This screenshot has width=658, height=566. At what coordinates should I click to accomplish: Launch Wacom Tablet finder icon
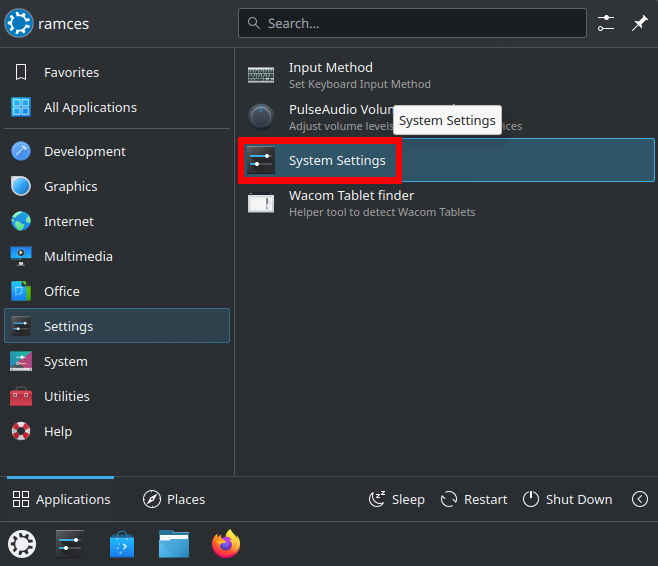[x=261, y=203]
